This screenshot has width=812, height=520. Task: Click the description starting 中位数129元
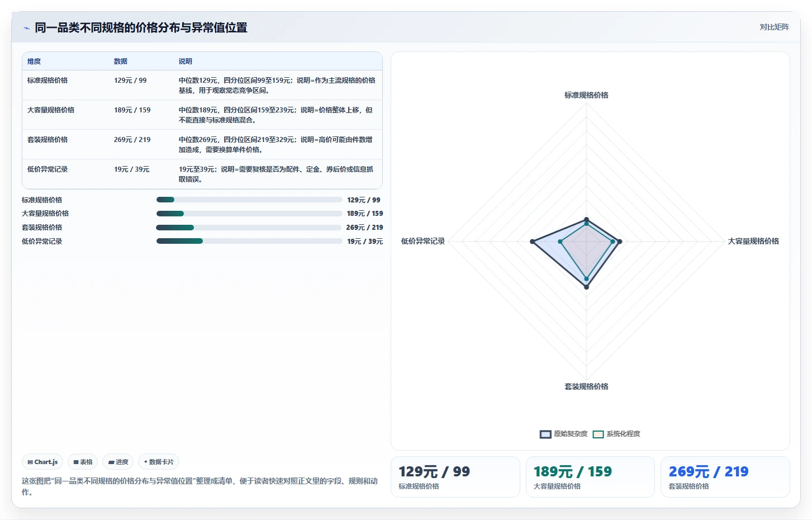tap(277, 86)
